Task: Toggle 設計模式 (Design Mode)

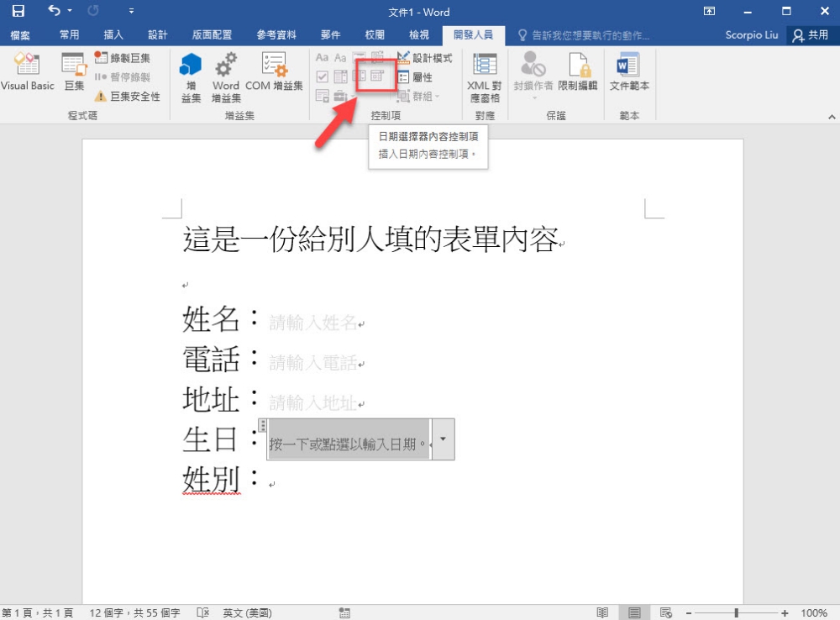Action: 425,58
